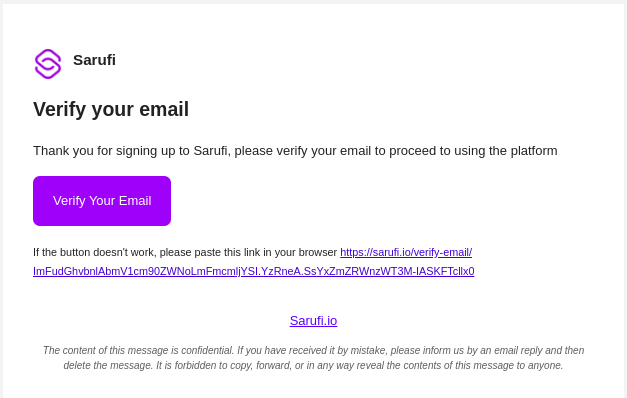627x398 pixels.
Task: Click the word "confidential." in the disclaimer
Action: pos(208,350)
